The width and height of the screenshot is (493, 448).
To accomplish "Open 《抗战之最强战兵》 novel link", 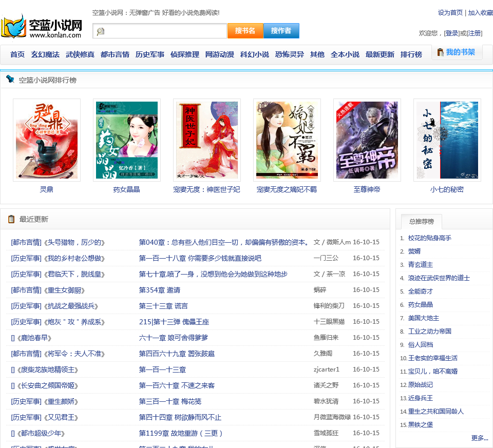I will 71,306.
